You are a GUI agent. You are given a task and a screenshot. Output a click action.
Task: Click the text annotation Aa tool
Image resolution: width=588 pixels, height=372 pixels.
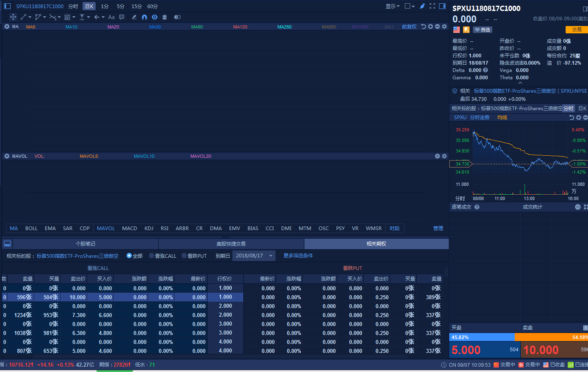click(111, 17)
